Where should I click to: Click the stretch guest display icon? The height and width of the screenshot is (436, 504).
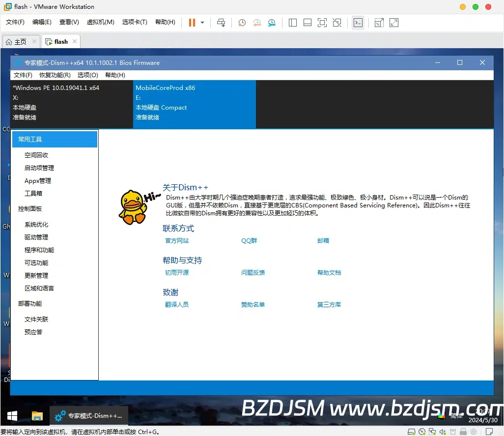tap(379, 23)
